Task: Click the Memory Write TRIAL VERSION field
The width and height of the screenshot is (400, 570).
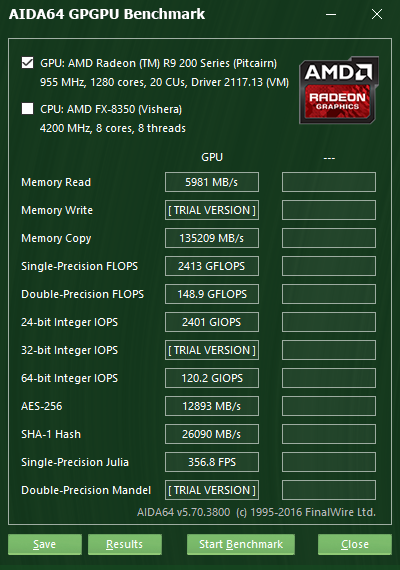Action: pyautogui.click(x=212, y=210)
